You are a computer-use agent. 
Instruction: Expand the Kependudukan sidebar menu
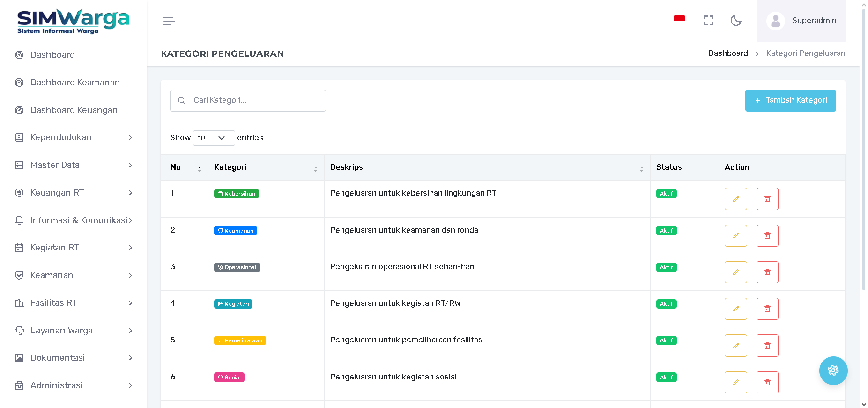click(x=74, y=137)
